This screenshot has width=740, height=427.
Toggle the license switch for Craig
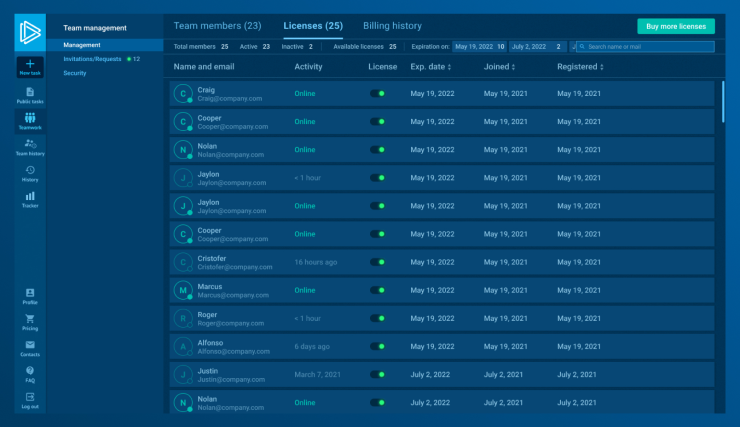377,93
